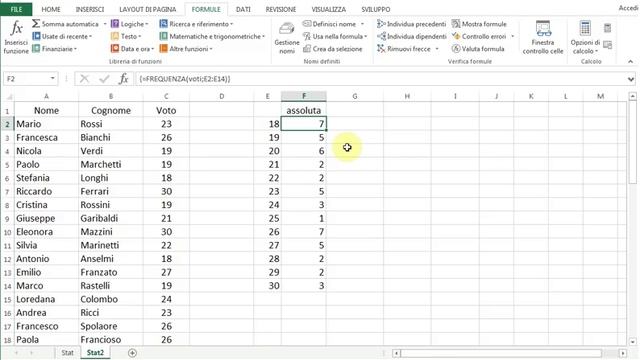Switch to the DATI tab
640x360 pixels.
[243, 9]
